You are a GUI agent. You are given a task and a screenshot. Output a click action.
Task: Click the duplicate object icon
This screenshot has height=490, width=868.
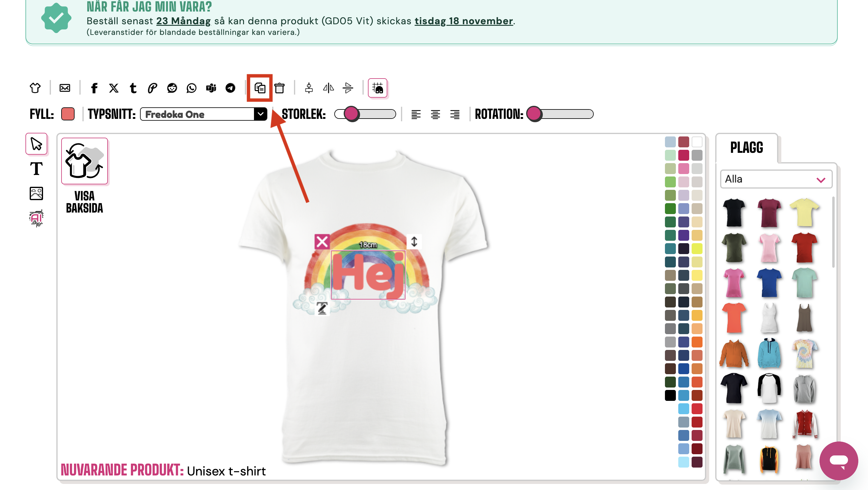pyautogui.click(x=259, y=88)
